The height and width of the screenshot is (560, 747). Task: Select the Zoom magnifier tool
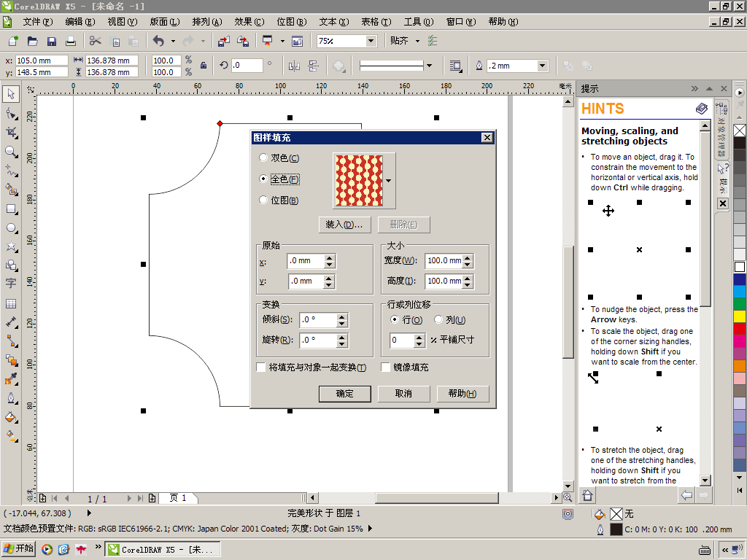(11, 152)
